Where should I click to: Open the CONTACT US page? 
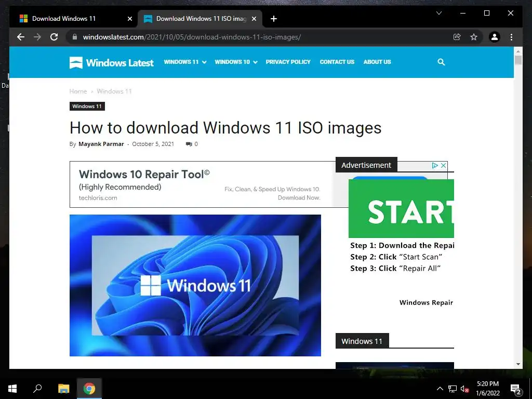337,62
